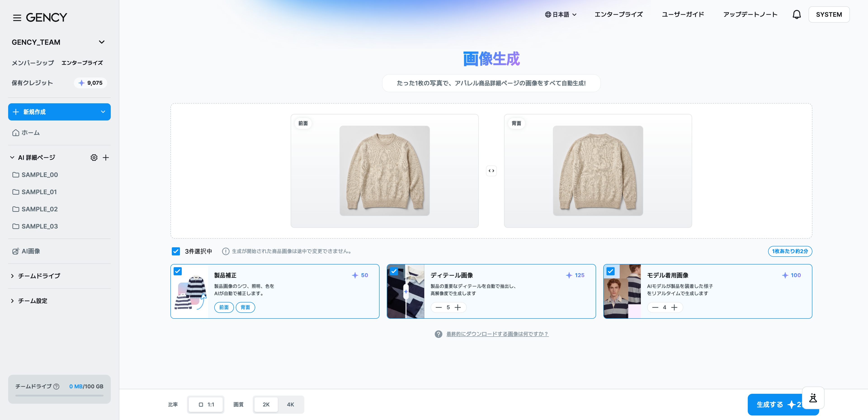Expand the GENCY_TEAM team dropdown
The height and width of the screenshot is (420, 868).
click(101, 42)
